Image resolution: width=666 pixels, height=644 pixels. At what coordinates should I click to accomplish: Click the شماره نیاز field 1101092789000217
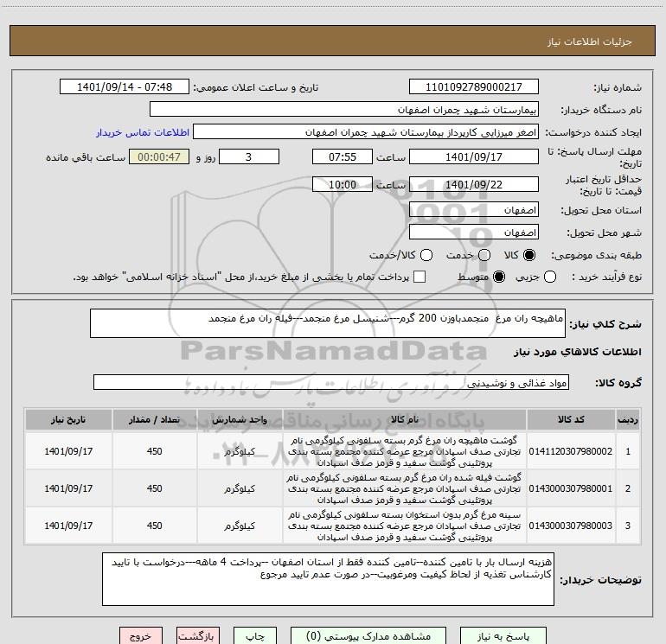click(x=474, y=87)
